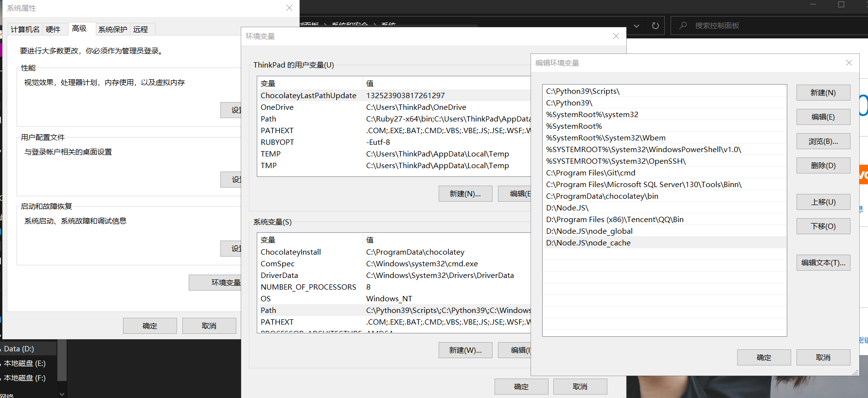Click the 值 column header in system variables
868x398 pixels.
447,240
